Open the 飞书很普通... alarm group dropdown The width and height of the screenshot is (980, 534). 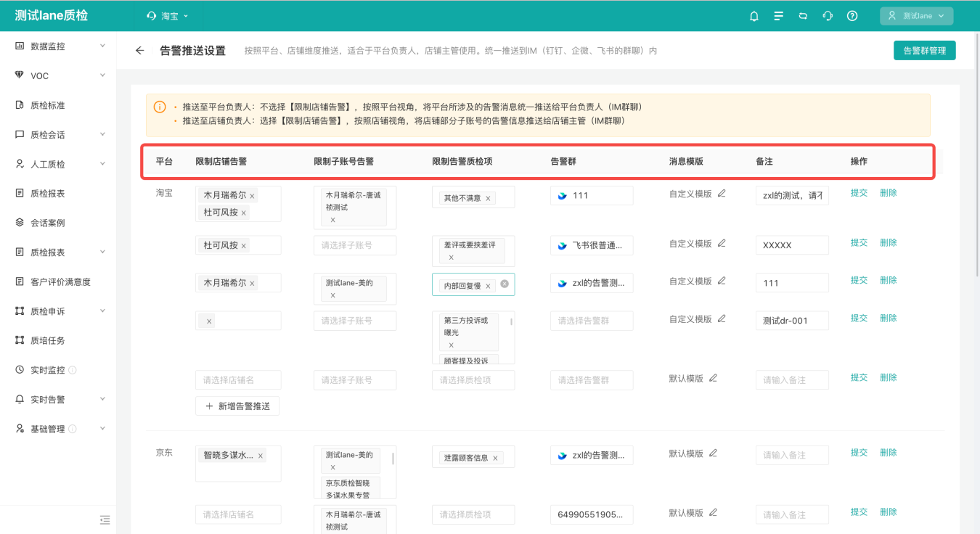click(592, 245)
